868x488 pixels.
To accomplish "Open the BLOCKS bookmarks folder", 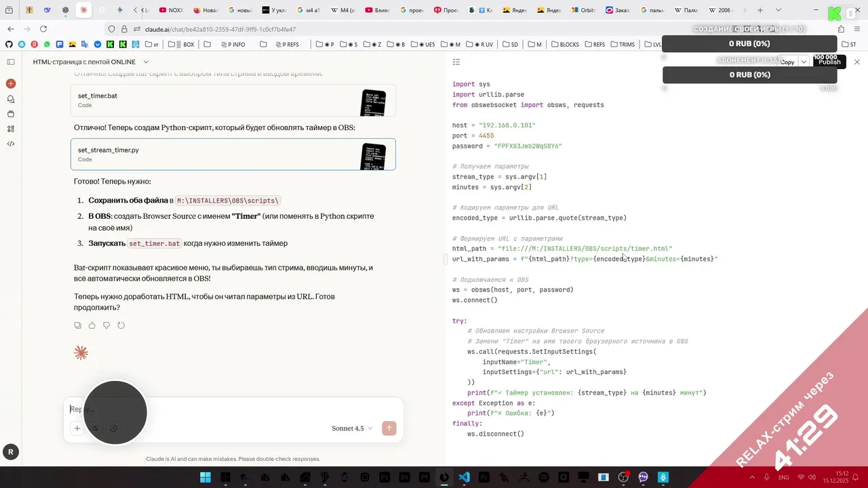I will click(564, 45).
